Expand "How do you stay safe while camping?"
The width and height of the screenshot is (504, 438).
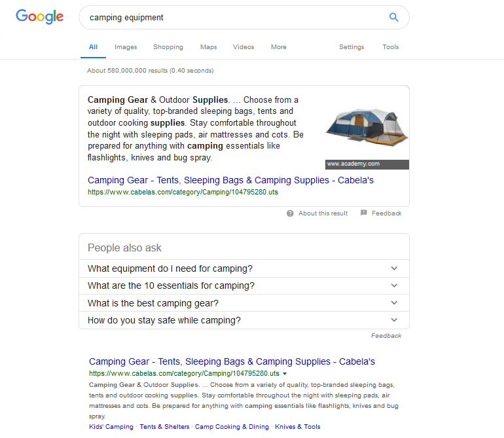coord(244,320)
